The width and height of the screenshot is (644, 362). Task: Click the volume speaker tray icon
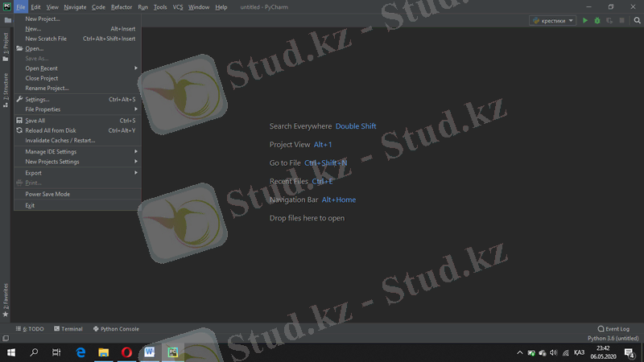click(x=554, y=352)
